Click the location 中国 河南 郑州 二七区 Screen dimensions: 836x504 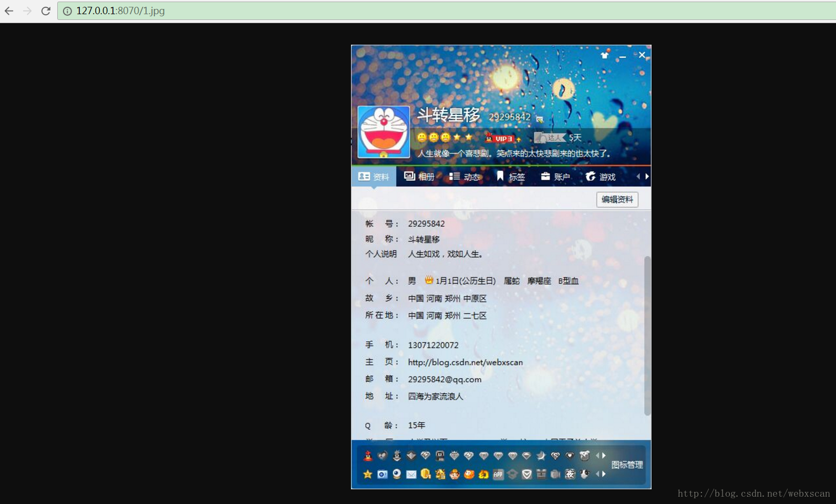[x=447, y=315]
